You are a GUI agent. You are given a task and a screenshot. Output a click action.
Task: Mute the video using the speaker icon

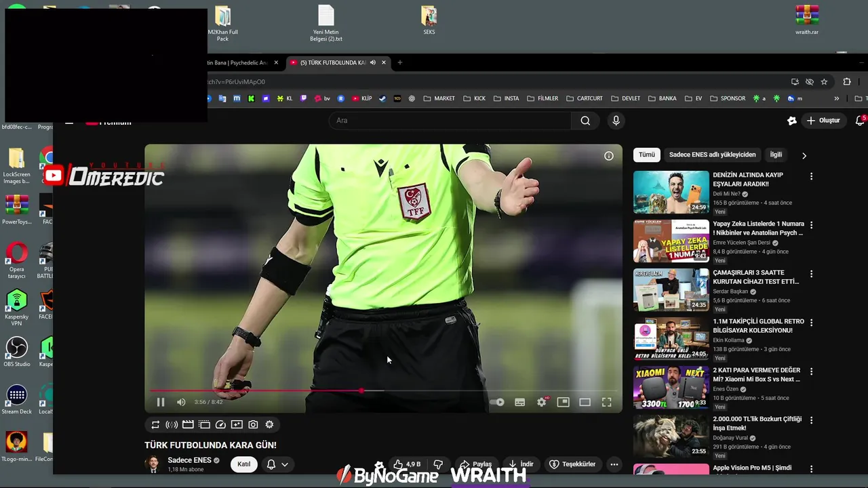point(181,402)
